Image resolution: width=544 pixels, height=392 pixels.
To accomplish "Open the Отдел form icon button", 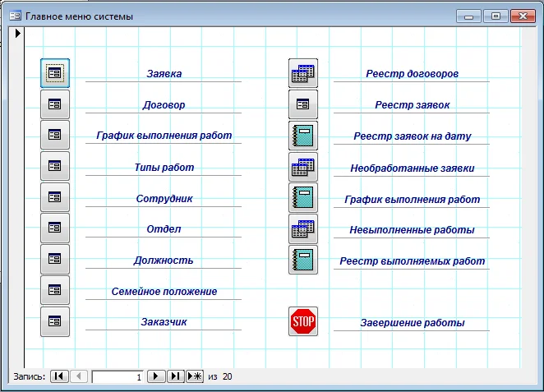I will [55, 228].
